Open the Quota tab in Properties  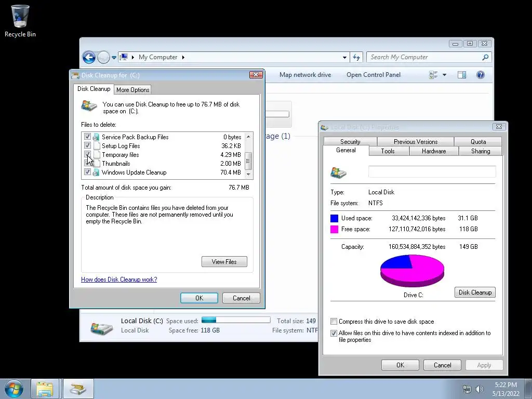coord(478,141)
